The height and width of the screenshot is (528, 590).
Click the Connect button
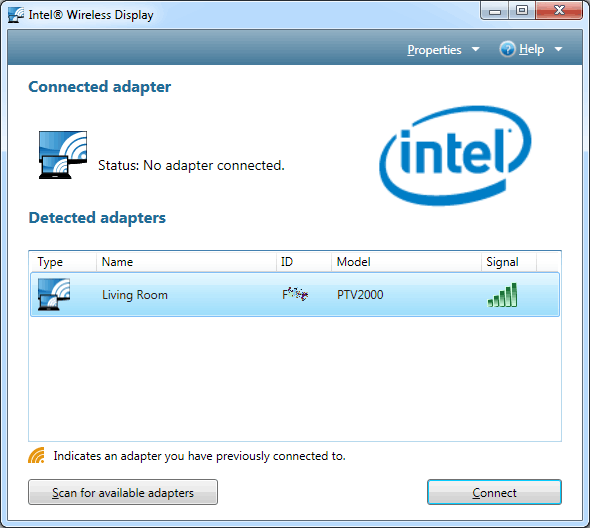pos(494,492)
